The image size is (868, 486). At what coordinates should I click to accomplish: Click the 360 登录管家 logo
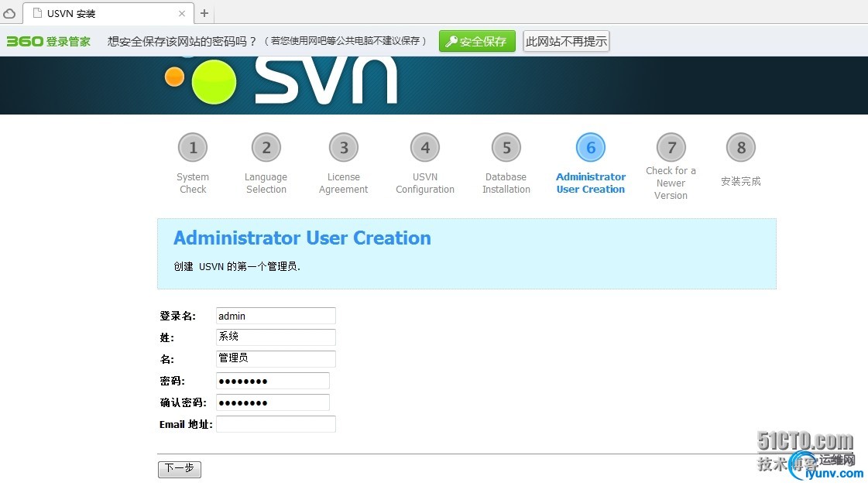(x=48, y=42)
